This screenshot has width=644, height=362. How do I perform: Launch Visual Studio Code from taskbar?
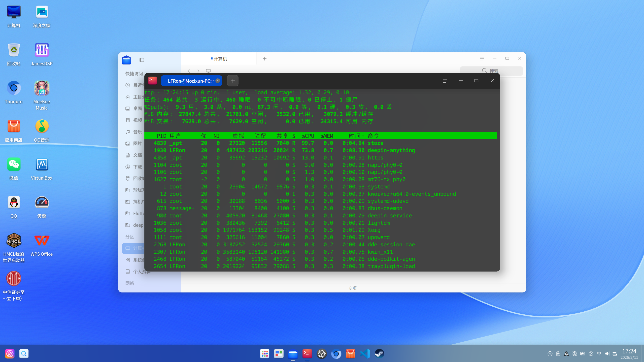[365, 354]
